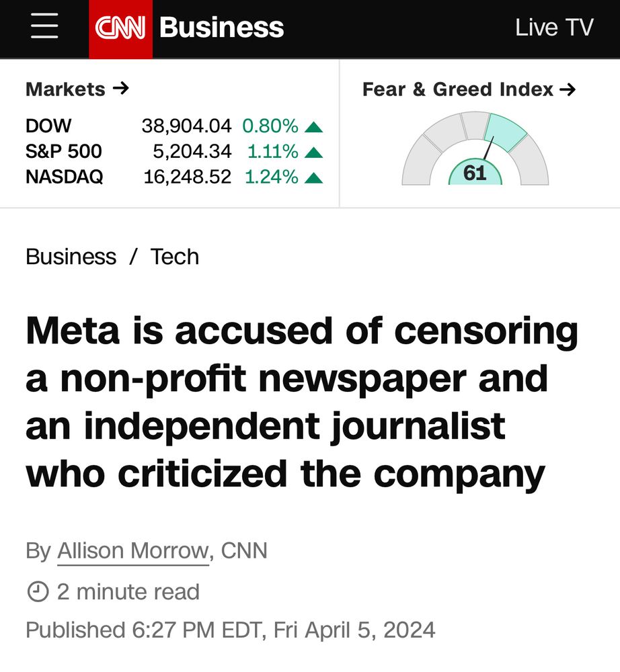The width and height of the screenshot is (620, 672).
Task: Open the hamburger navigation menu
Action: point(44,28)
